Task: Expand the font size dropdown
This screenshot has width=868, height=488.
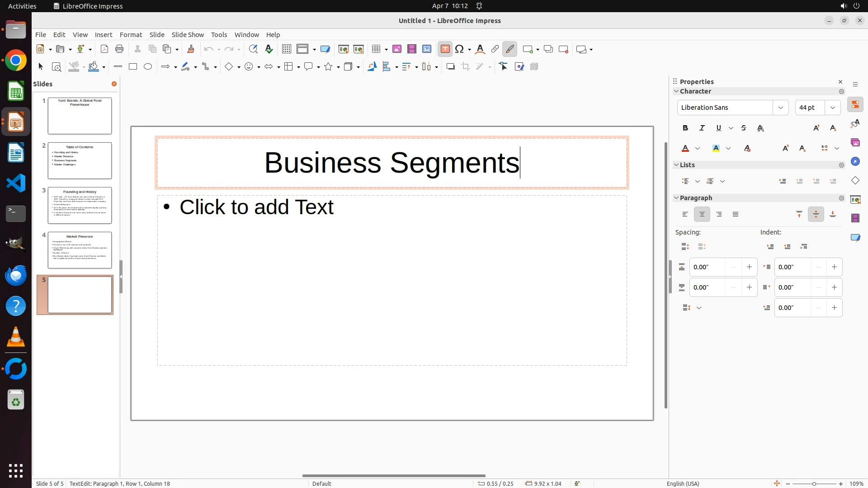Action: pyautogui.click(x=833, y=108)
